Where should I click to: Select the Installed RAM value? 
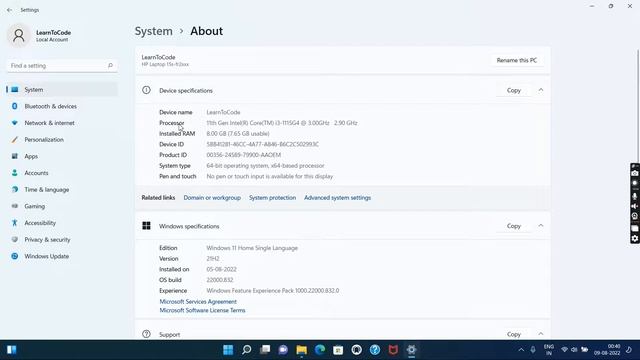[238, 134]
